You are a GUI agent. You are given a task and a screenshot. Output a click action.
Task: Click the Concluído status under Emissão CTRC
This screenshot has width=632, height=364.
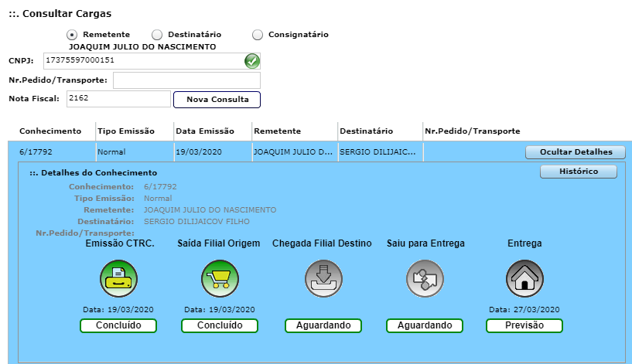click(118, 325)
